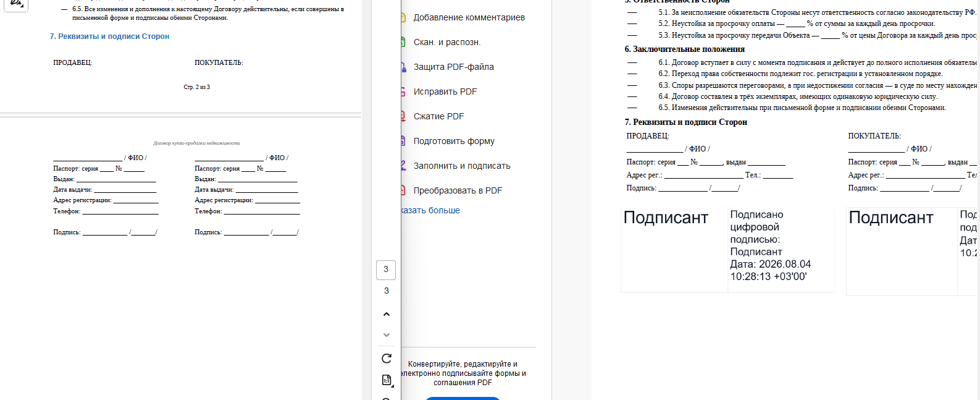Click the Исправить PDF tool
Viewport: 980px width, 400px height.
click(x=445, y=91)
